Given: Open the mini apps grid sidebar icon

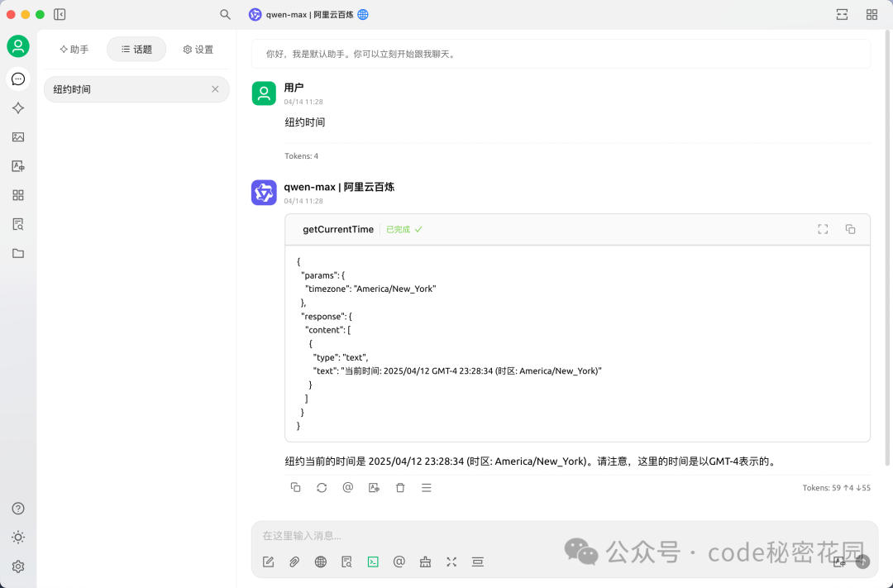Looking at the screenshot, I should [18, 195].
